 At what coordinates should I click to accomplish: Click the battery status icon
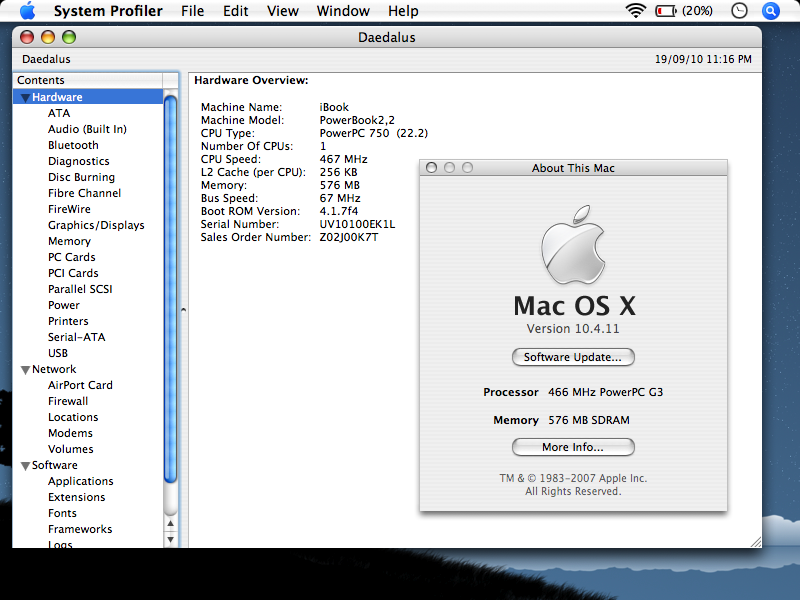(666, 11)
